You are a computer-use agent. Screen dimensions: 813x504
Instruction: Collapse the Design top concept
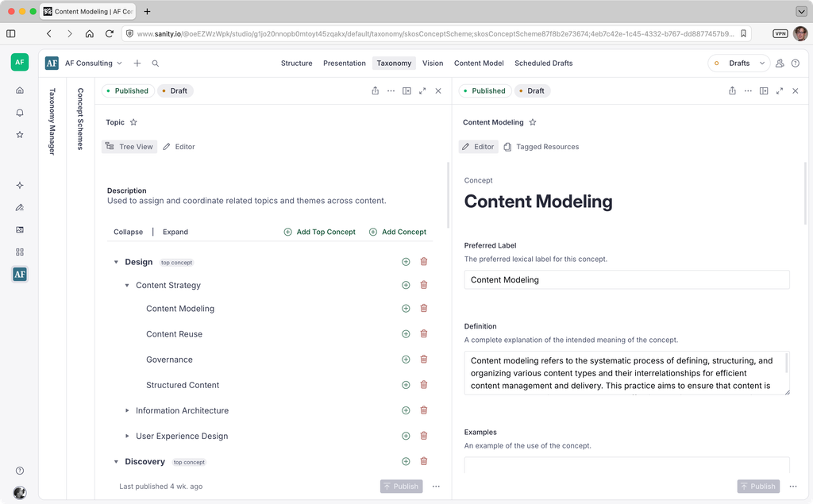pyautogui.click(x=116, y=263)
